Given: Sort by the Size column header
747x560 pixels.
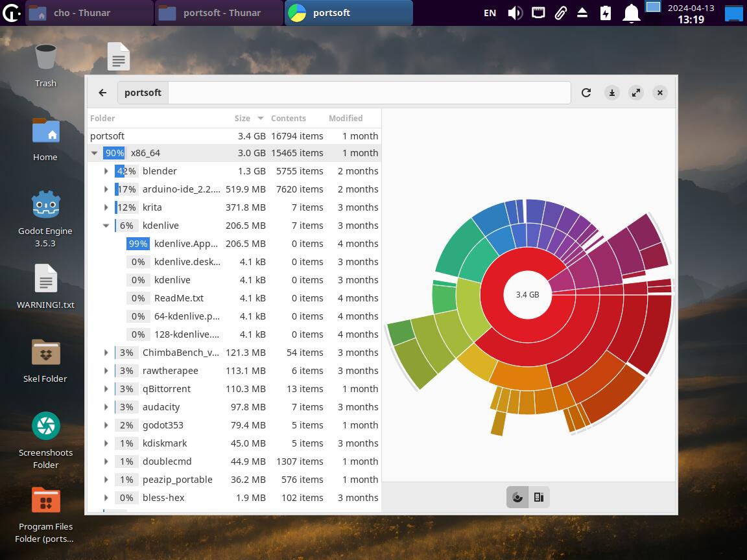Looking at the screenshot, I should [243, 118].
